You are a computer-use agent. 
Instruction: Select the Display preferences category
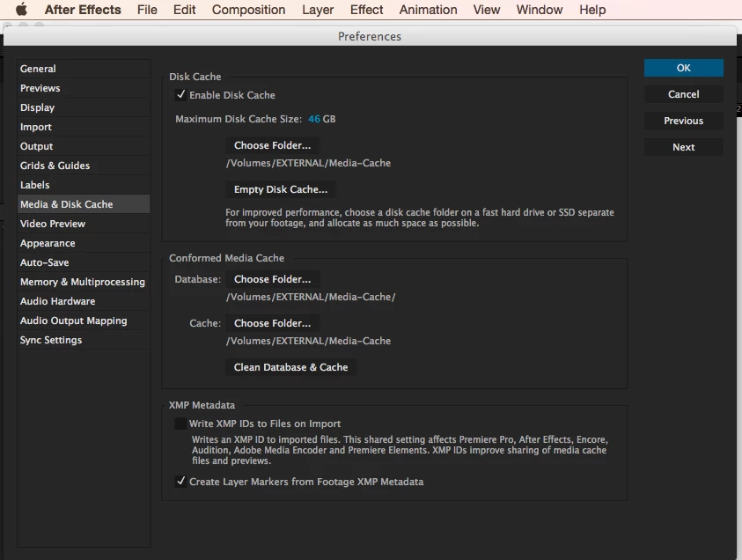(84, 107)
